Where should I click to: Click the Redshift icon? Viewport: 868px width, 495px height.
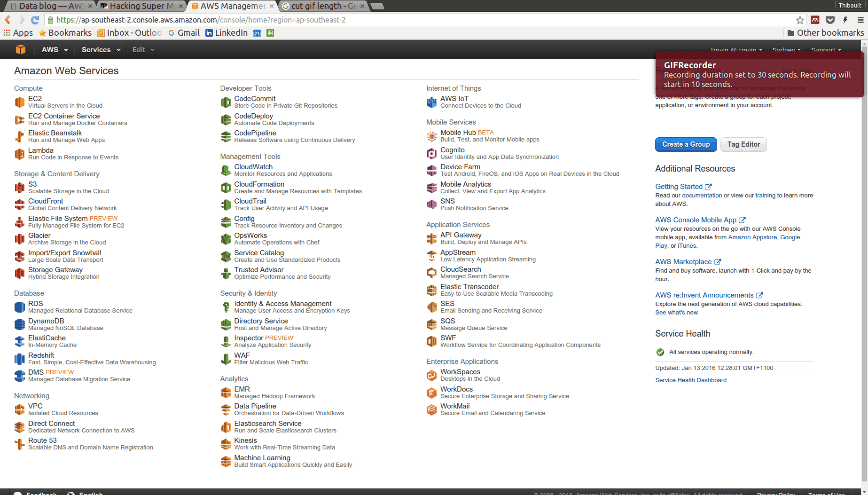[x=20, y=359]
